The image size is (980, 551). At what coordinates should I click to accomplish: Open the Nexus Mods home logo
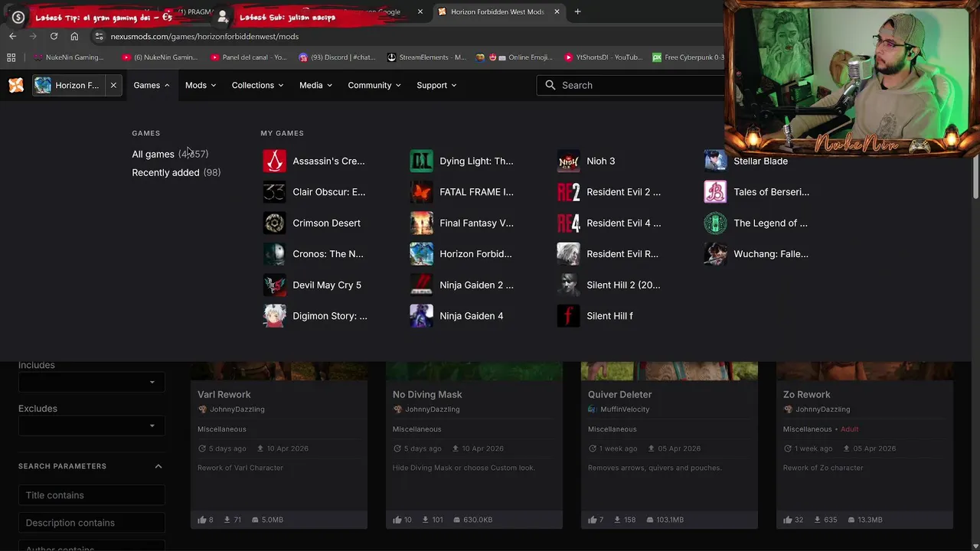tap(16, 85)
